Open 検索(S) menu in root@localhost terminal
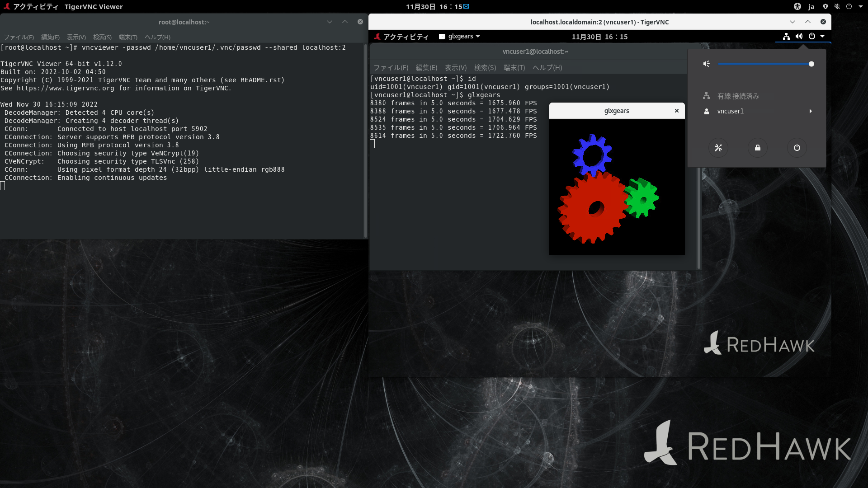The height and width of the screenshot is (488, 868). [102, 37]
